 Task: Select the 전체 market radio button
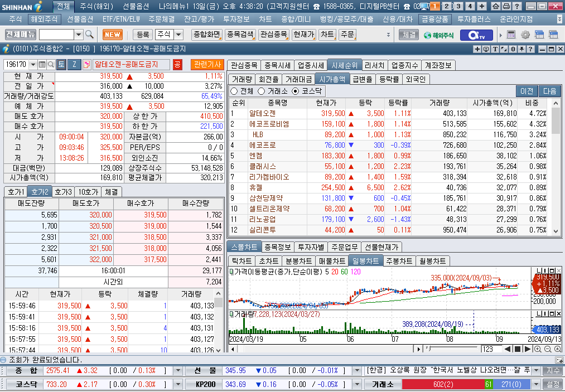pos(234,91)
